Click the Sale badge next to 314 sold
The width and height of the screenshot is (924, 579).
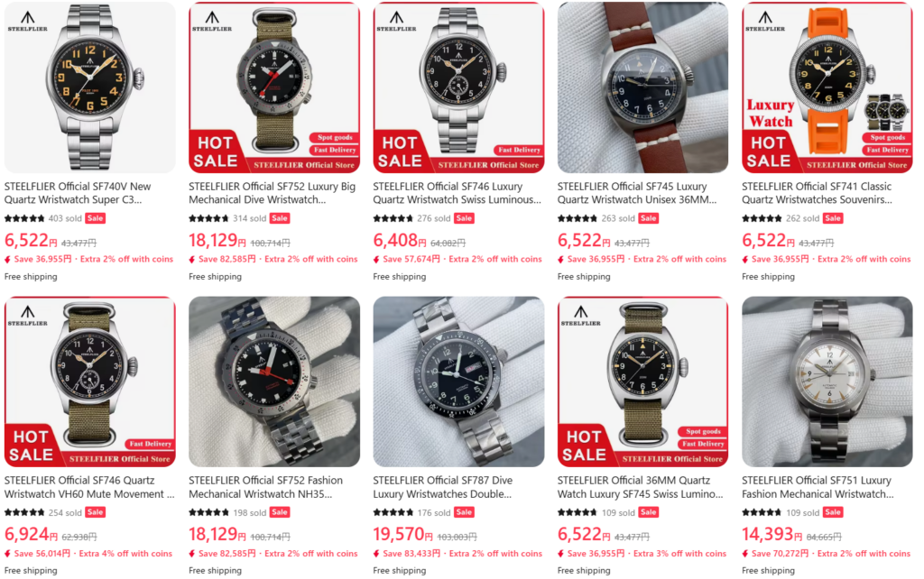pos(280,218)
